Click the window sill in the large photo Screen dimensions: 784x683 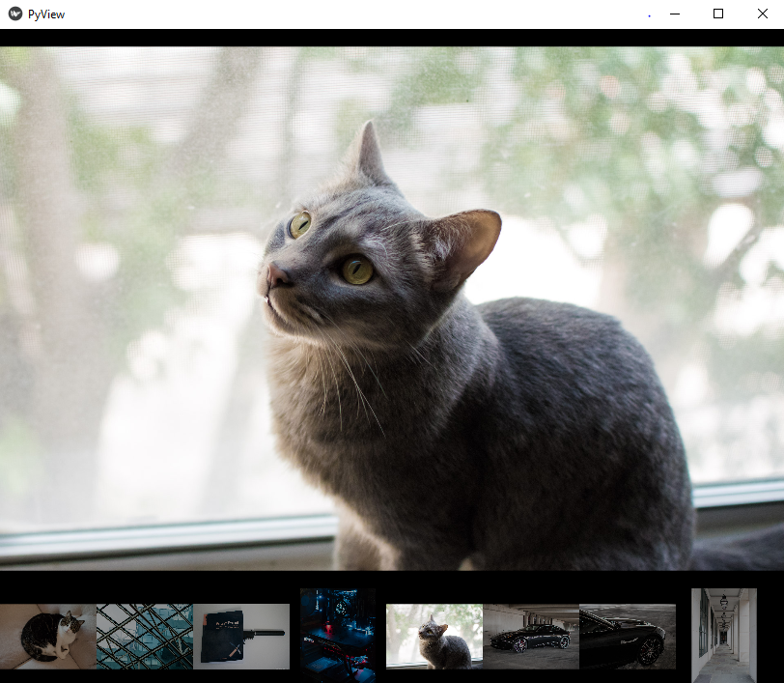[x=167, y=539]
